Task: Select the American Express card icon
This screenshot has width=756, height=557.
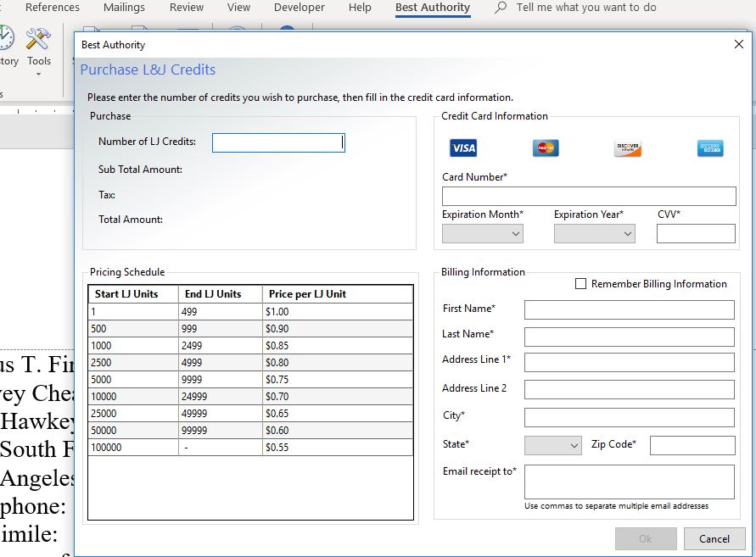Action: tap(710, 148)
